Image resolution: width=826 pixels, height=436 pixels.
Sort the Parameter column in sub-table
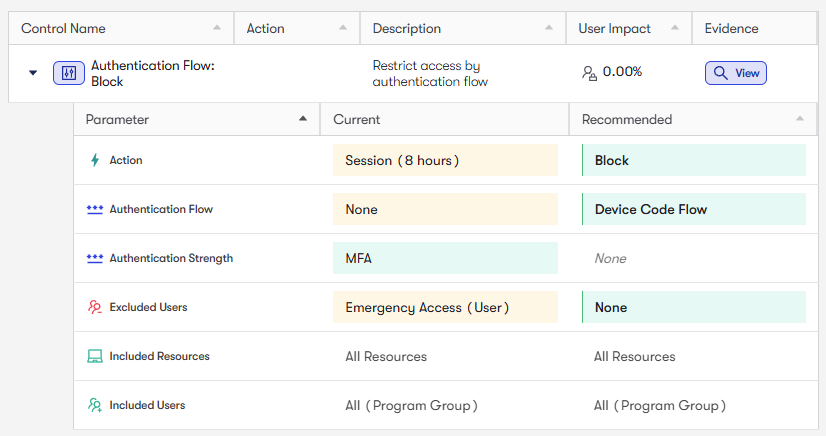coord(303,119)
